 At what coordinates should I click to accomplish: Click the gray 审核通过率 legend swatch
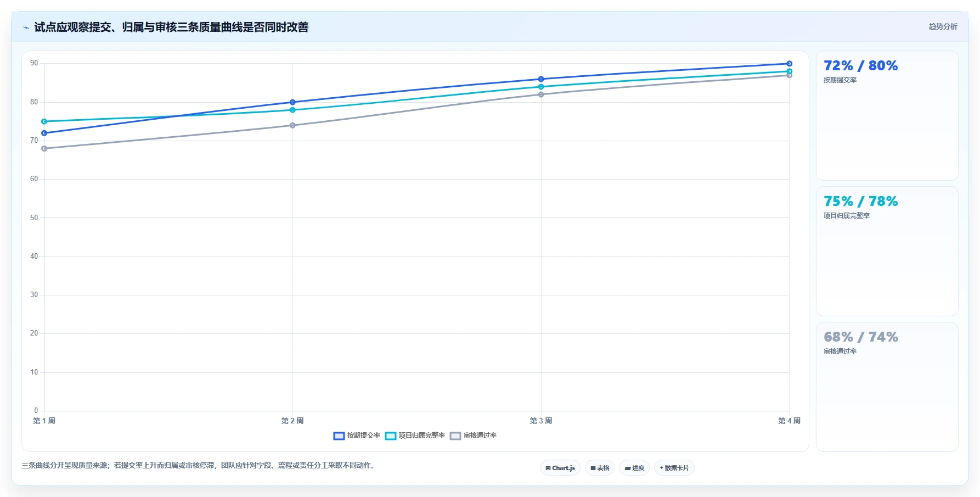tap(455, 436)
